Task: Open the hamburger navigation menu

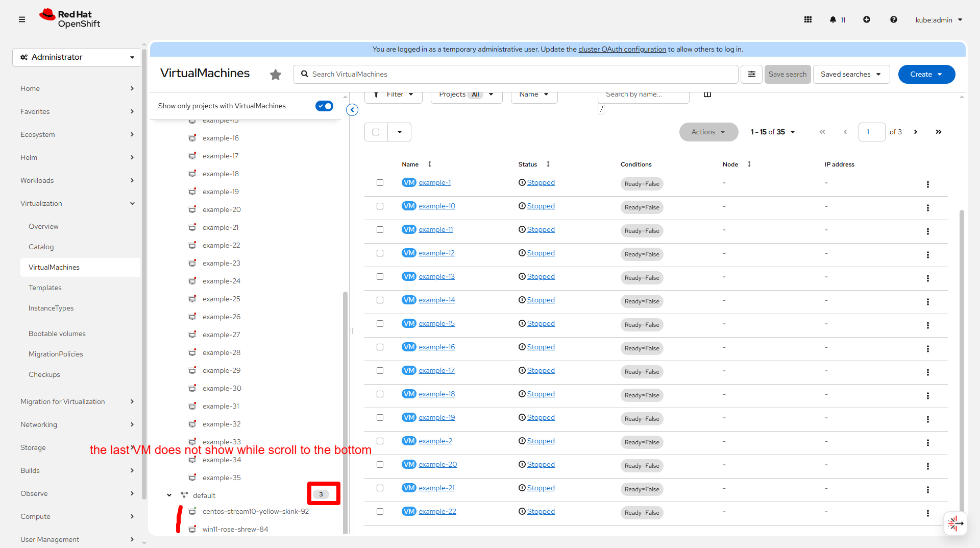Action: 21,19
